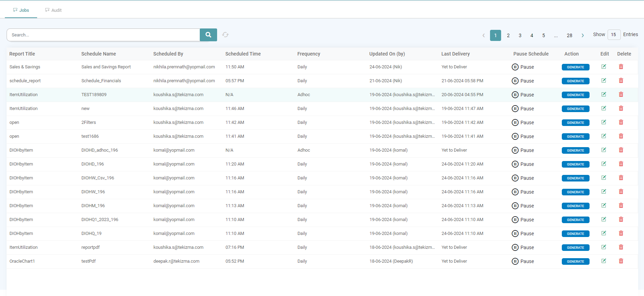Edit the DIOHD_196 schedule
The image size is (644, 296).
click(604, 164)
